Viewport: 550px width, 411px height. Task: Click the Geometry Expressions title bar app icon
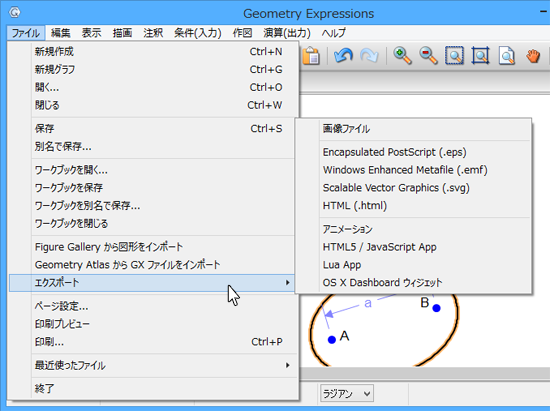(14, 13)
